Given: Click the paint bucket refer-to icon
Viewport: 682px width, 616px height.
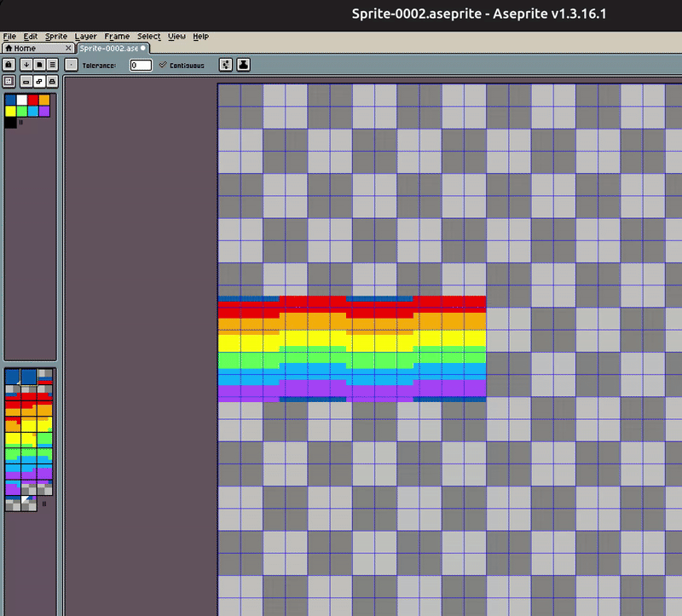Looking at the screenshot, I should click(x=243, y=65).
